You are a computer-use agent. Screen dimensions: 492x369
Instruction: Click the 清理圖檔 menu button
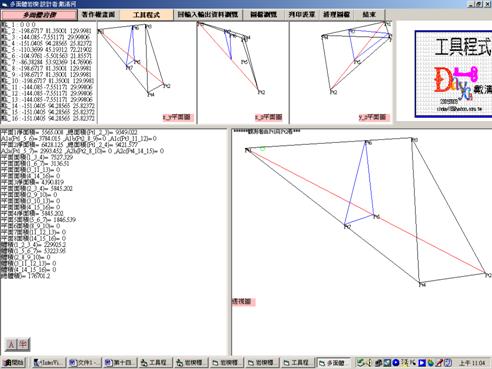[x=336, y=15]
